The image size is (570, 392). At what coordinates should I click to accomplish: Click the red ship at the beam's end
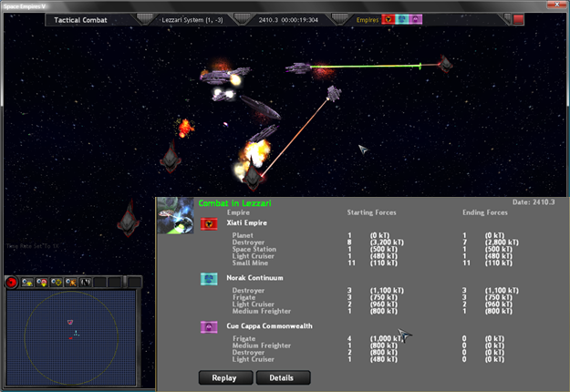pos(445,64)
